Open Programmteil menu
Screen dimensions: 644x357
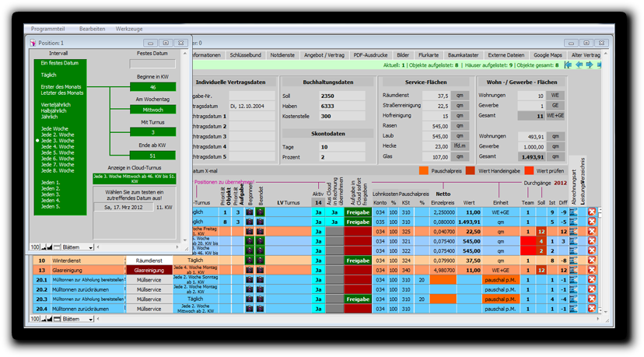[x=47, y=29]
